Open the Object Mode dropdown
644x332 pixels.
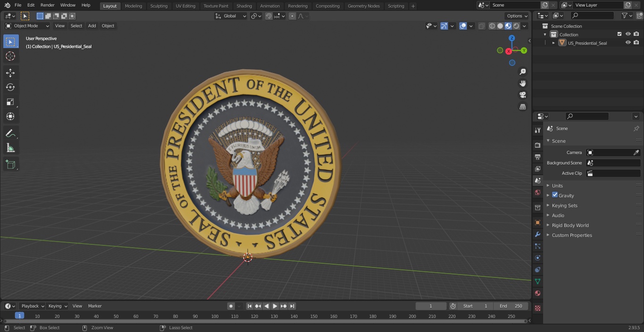[27, 26]
